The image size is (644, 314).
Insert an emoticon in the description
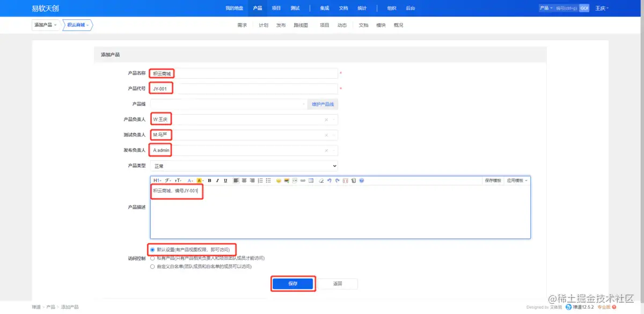279,181
